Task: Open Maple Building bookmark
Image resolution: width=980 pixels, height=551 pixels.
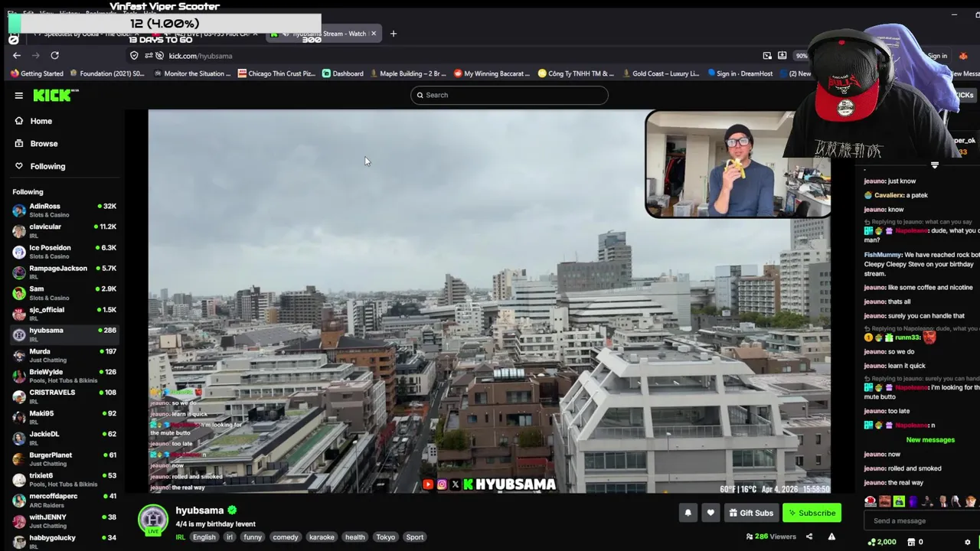Action: (x=408, y=73)
